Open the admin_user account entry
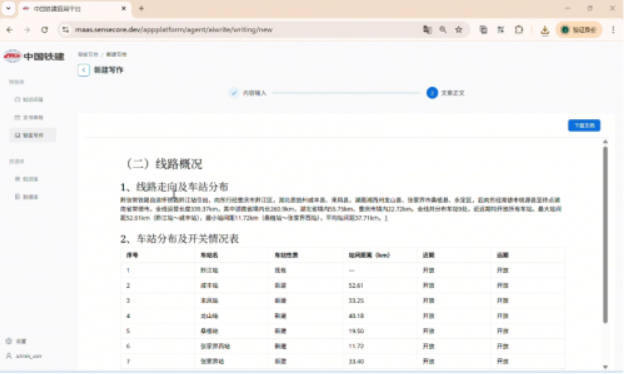624x374 pixels. click(24, 356)
